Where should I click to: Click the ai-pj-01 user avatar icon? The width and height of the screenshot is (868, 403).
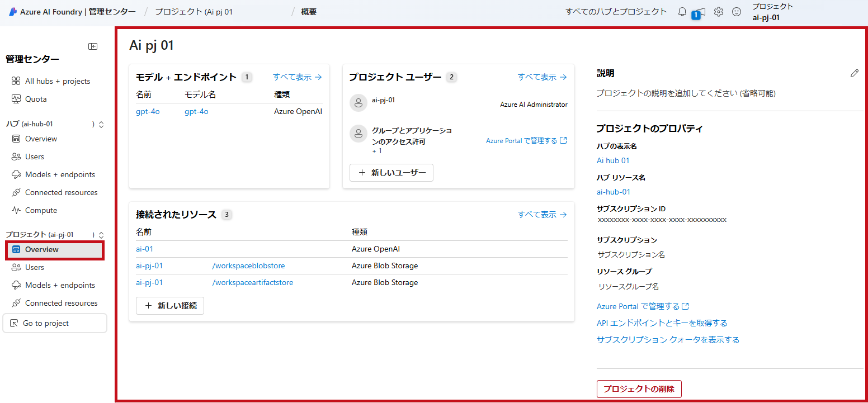(358, 103)
